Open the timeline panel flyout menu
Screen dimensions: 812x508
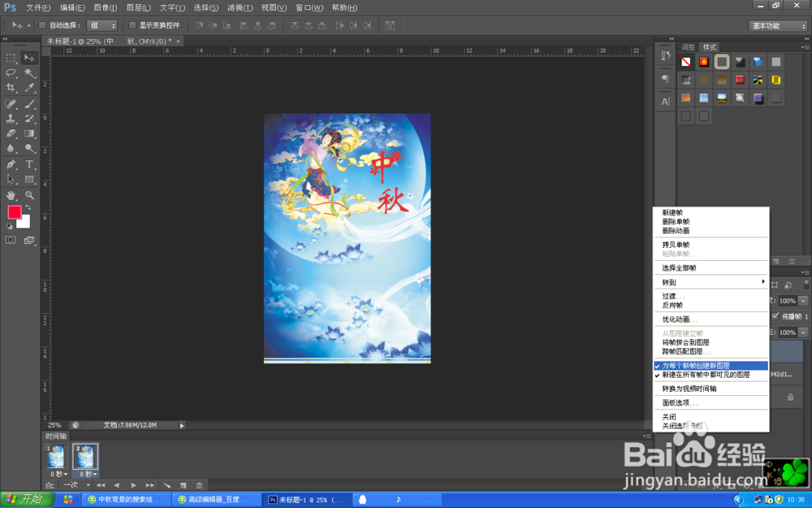(x=647, y=436)
